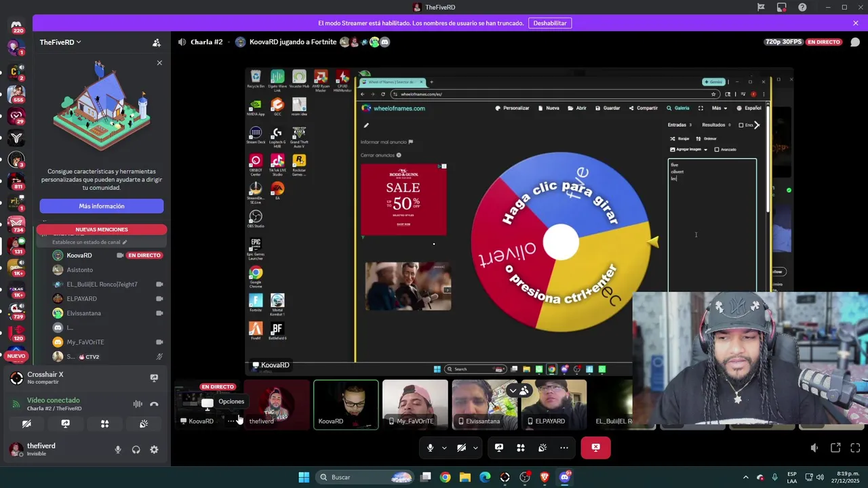This screenshot has width=868, height=488.
Task: Open activities from the call control bar
Action: tap(521, 447)
